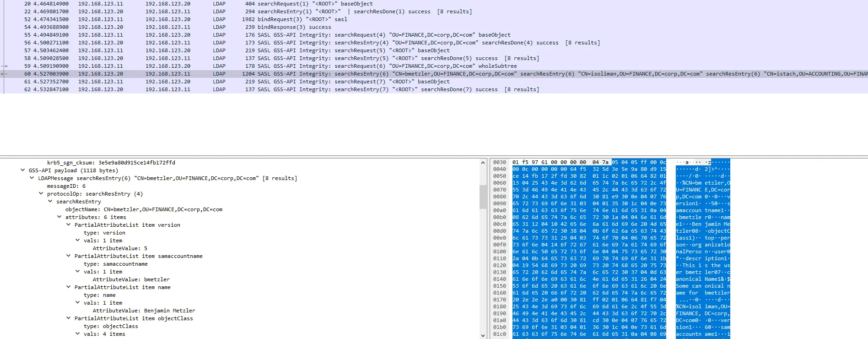Click ASCII text 'This i s the us' in bytes pane
868x339 pixels.
(x=706, y=265)
